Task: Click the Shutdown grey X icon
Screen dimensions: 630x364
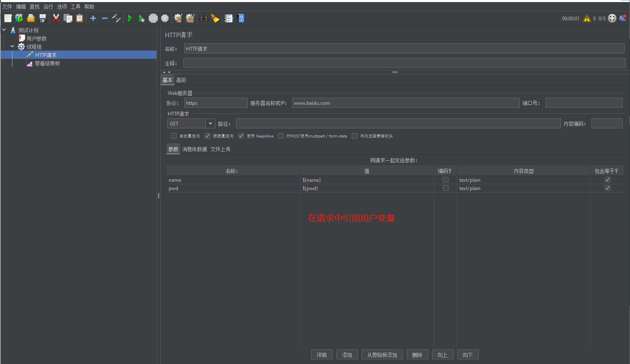Action: (x=165, y=18)
